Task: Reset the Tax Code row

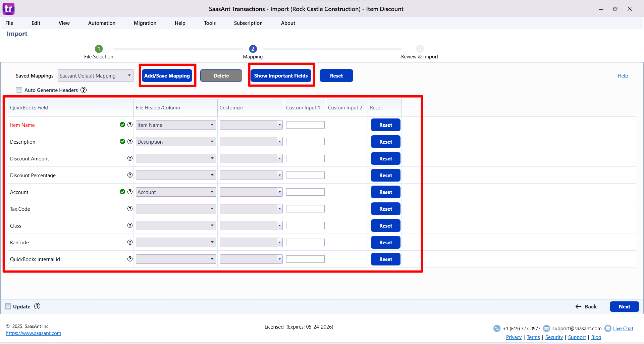Action: click(385, 209)
